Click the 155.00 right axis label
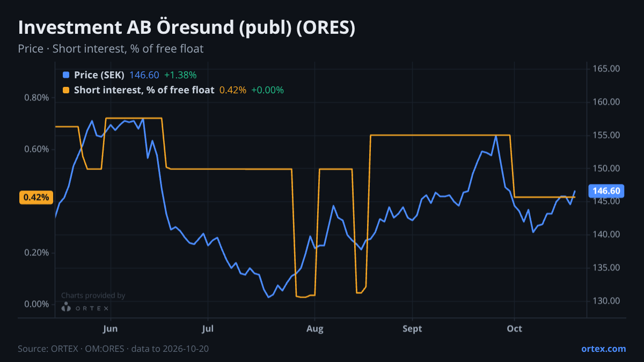644x362 pixels. pyautogui.click(x=606, y=135)
